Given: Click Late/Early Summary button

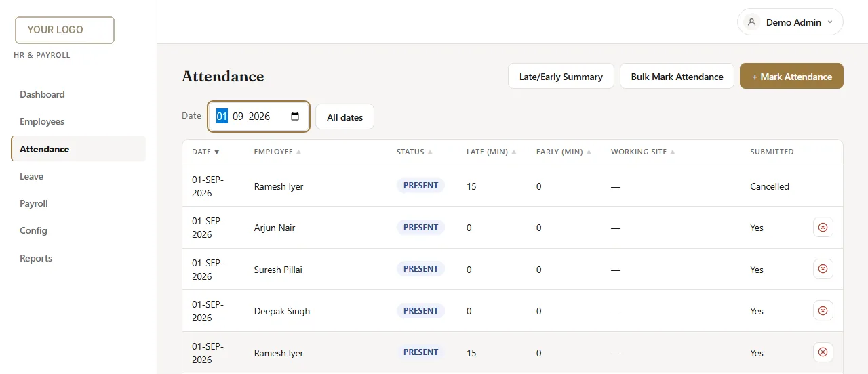Looking at the screenshot, I should (561, 76).
